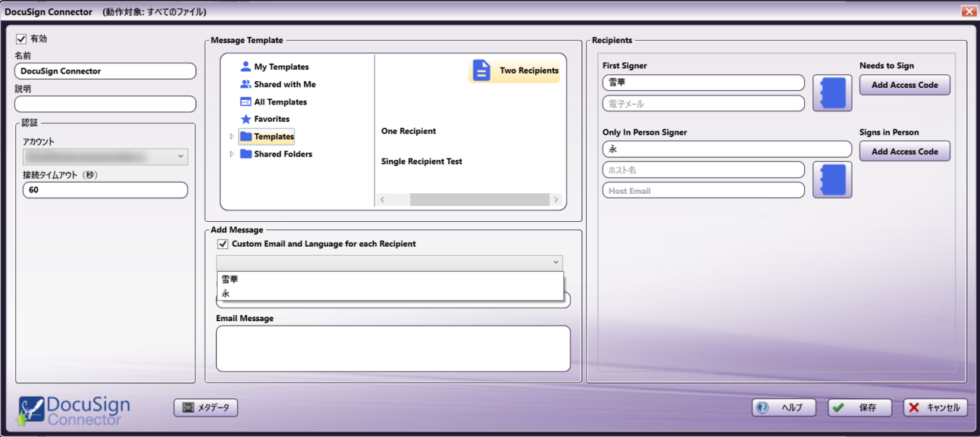Toggle the 有効 checkbox
The width and height of the screenshot is (980, 437).
pyautogui.click(x=21, y=39)
